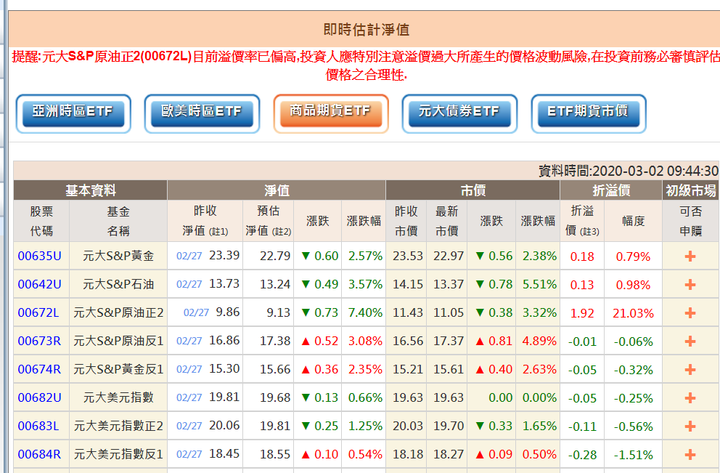Click fund name 元大美元指數正2
720x473 pixels.
point(118,426)
